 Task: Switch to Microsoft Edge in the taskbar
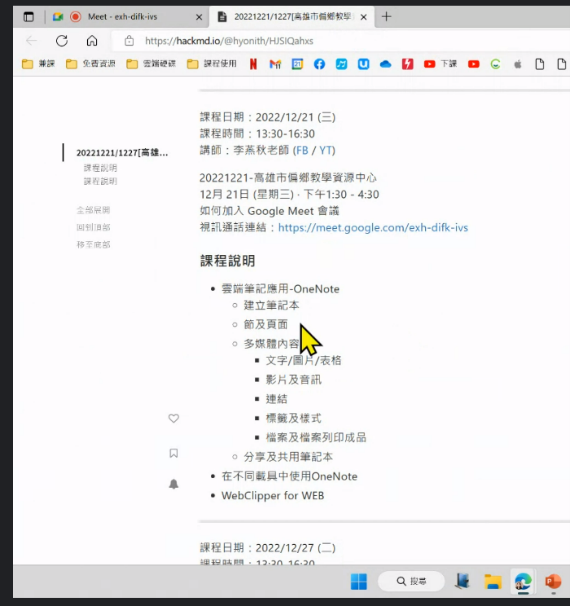point(523,581)
